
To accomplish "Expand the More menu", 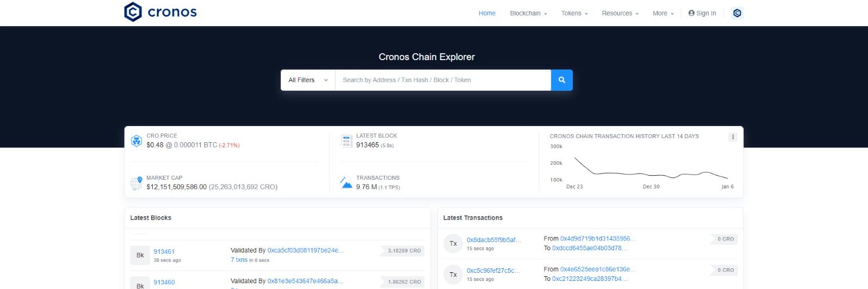I will [x=663, y=13].
